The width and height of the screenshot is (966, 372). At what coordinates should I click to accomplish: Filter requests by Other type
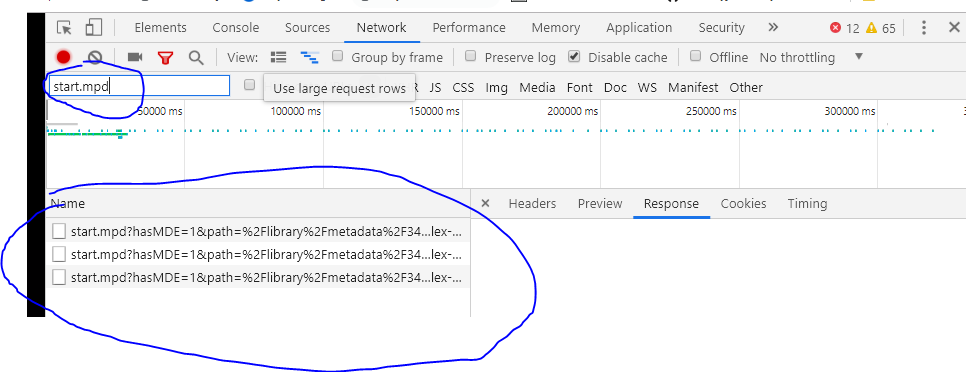(x=746, y=87)
